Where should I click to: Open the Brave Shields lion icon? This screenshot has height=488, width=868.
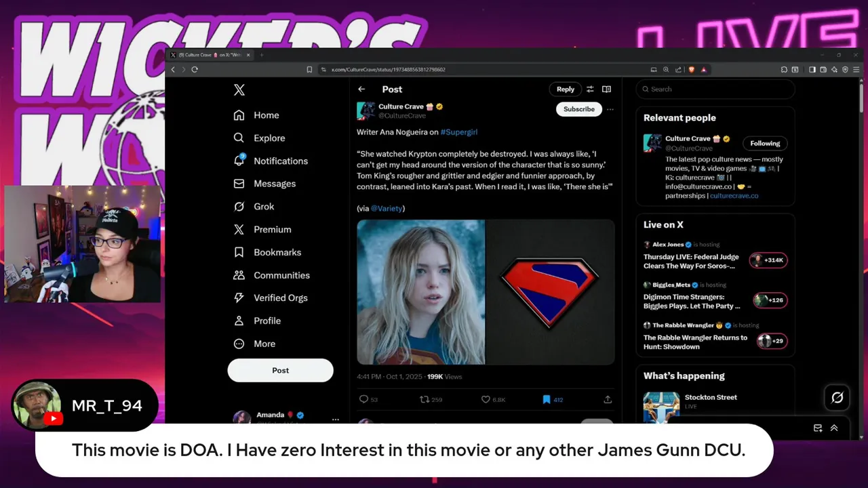(x=691, y=69)
